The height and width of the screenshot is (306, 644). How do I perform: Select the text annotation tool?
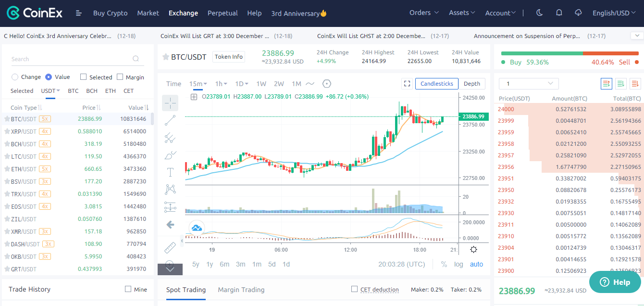click(x=170, y=172)
